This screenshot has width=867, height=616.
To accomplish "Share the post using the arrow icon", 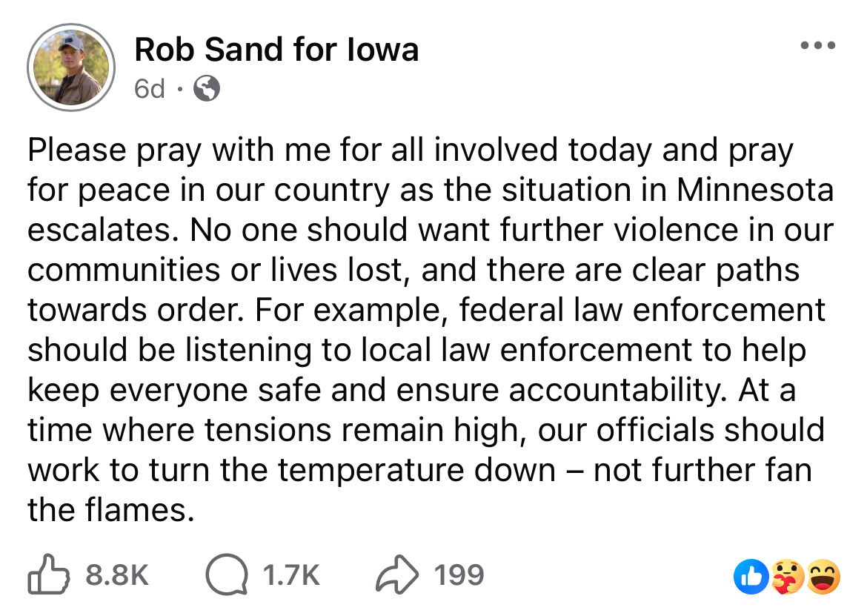I will (x=398, y=575).
